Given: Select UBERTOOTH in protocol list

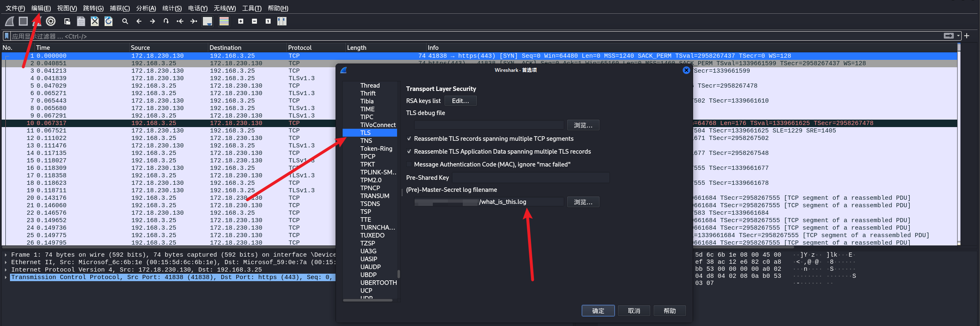Looking at the screenshot, I should tap(378, 283).
